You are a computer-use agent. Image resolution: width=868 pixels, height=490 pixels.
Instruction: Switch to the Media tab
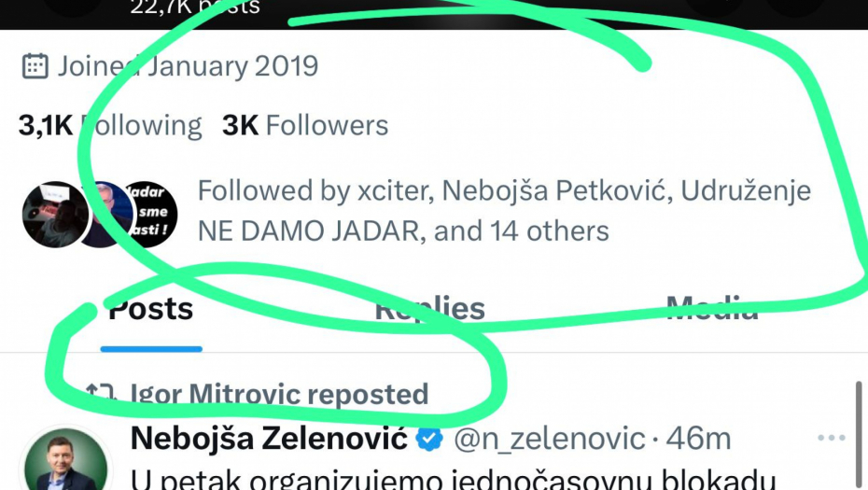[x=711, y=309]
